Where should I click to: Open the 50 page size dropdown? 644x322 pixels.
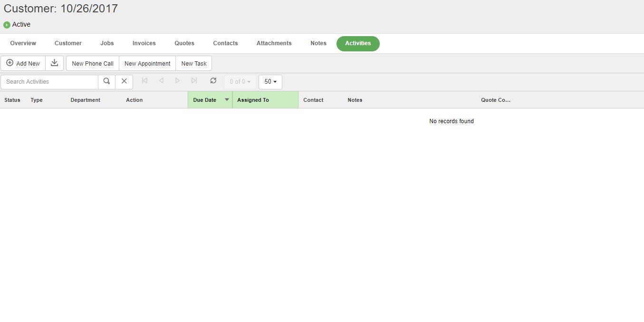coord(270,82)
